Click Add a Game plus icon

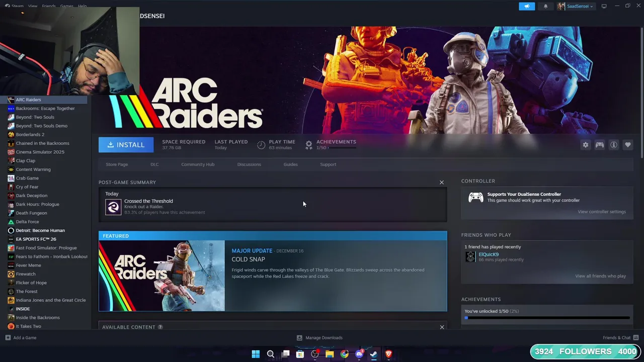coord(8,338)
